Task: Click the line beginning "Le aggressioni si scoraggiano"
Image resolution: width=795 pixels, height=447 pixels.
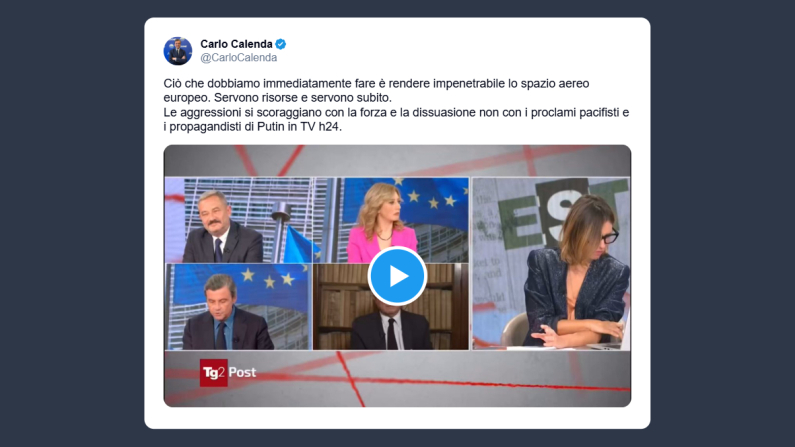Action: pyautogui.click(x=396, y=113)
